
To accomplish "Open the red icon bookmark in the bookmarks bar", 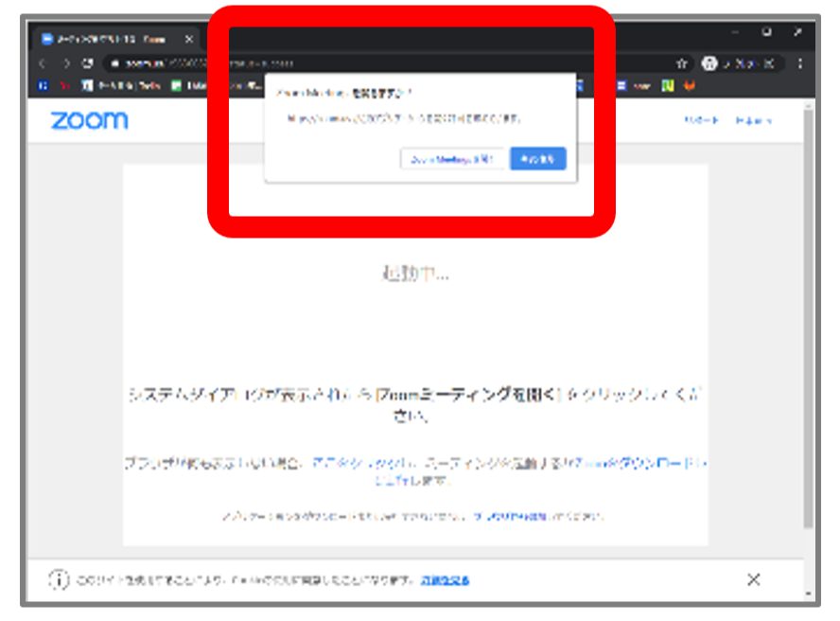I will (x=64, y=85).
